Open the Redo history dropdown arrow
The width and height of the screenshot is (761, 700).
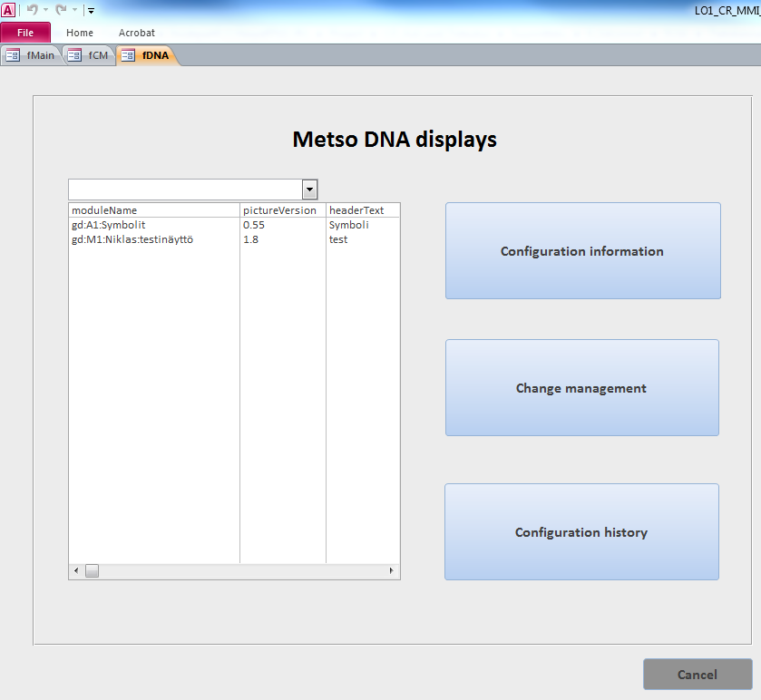(74, 10)
